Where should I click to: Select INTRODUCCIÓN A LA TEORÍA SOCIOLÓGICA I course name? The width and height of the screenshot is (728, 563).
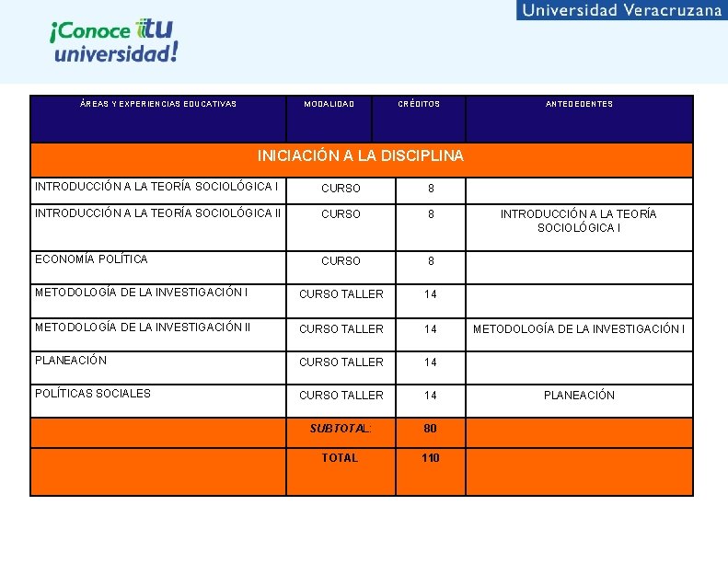pos(156,186)
